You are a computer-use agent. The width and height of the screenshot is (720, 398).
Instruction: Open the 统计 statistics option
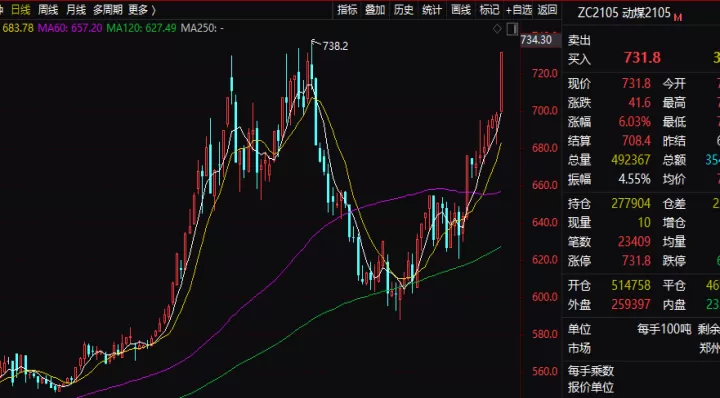[432, 10]
